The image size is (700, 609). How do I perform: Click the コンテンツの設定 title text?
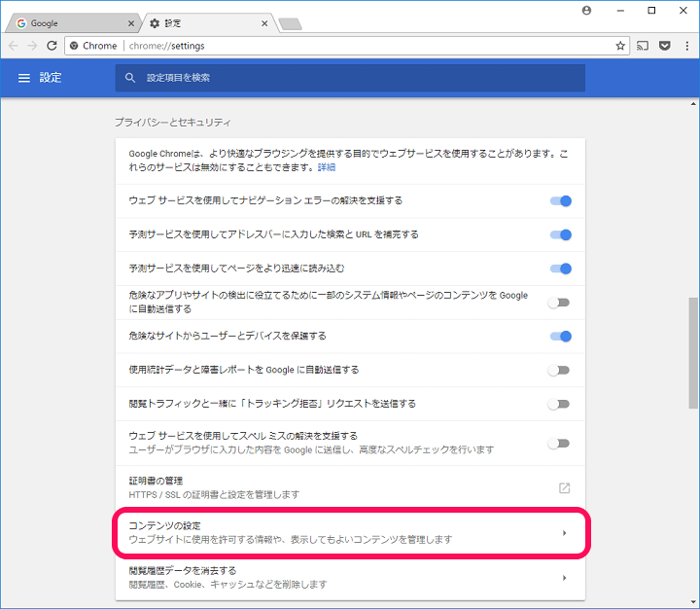click(164, 526)
